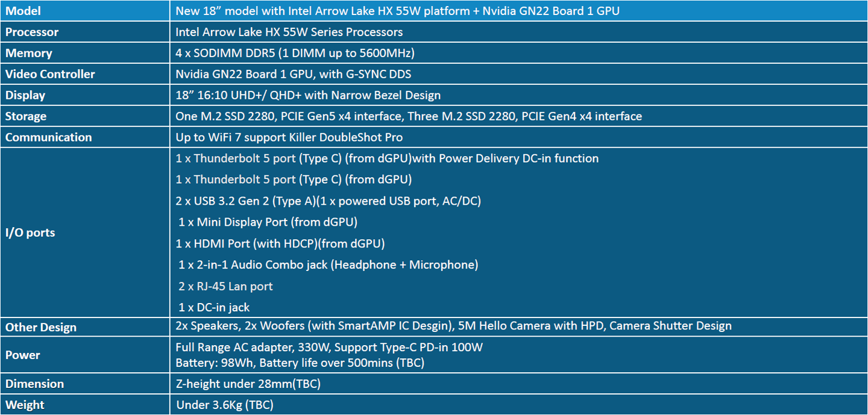868x415 pixels.
Task: Click the 2 x RJ-45 Lan port text
Action: tap(225, 286)
